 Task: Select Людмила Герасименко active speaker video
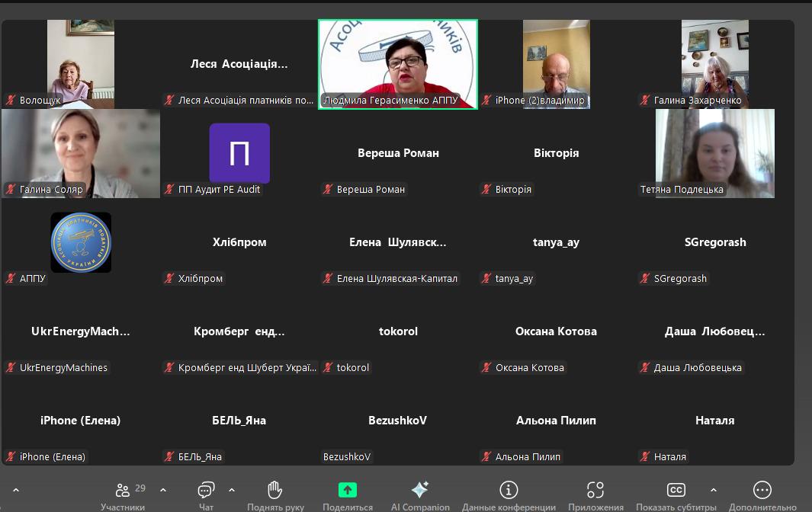pos(398,64)
